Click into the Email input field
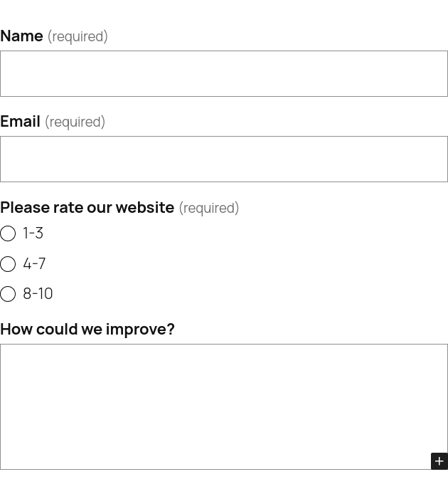The height and width of the screenshot is (494, 448). click(x=223, y=159)
